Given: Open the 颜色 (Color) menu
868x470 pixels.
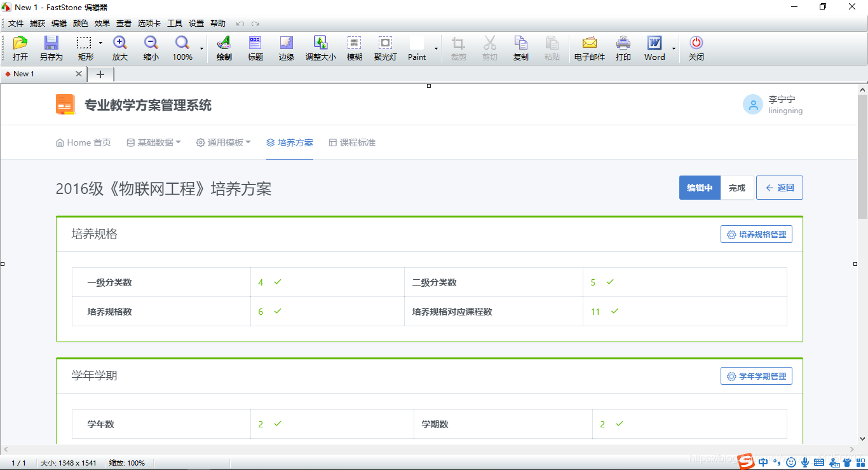Looking at the screenshot, I should click(x=81, y=24).
